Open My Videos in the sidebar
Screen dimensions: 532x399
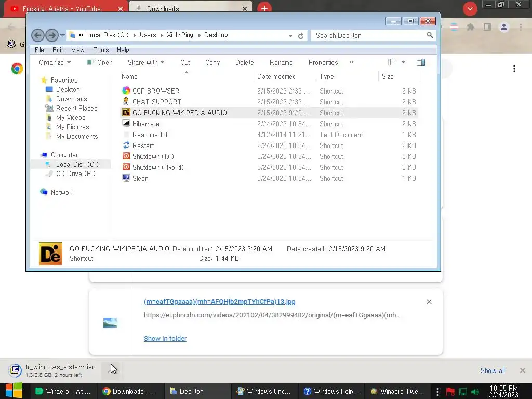pyautogui.click(x=71, y=117)
